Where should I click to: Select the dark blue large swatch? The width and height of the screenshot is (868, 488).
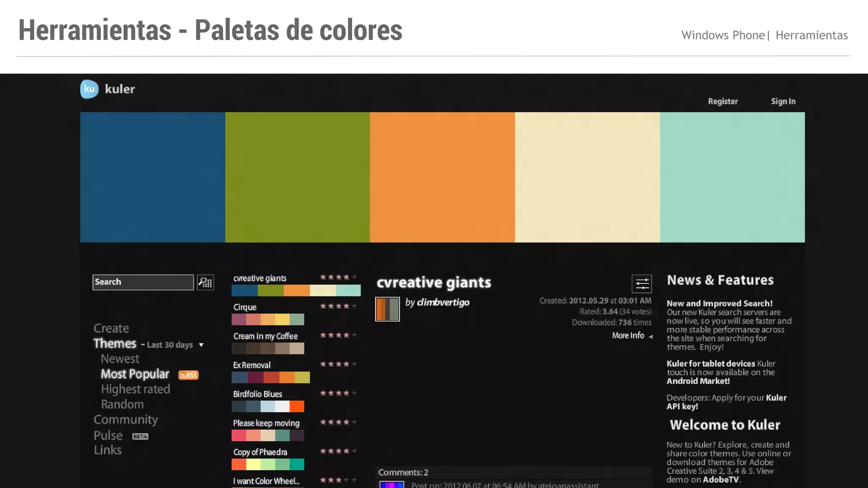point(153,177)
